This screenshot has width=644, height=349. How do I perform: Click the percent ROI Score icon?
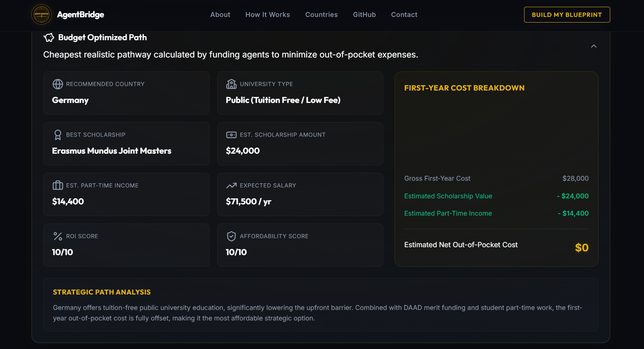(x=58, y=236)
